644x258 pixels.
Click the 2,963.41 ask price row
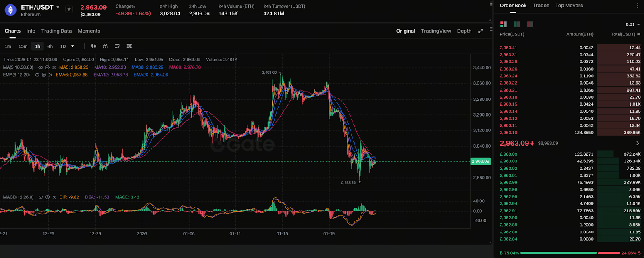click(508, 48)
